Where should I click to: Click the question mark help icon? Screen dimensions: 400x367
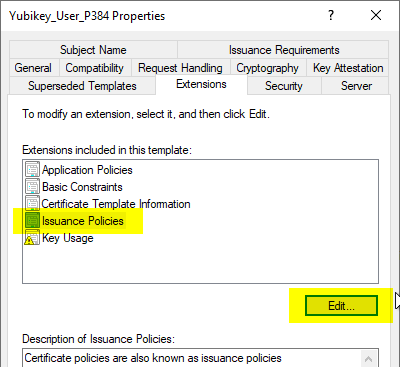click(x=331, y=15)
